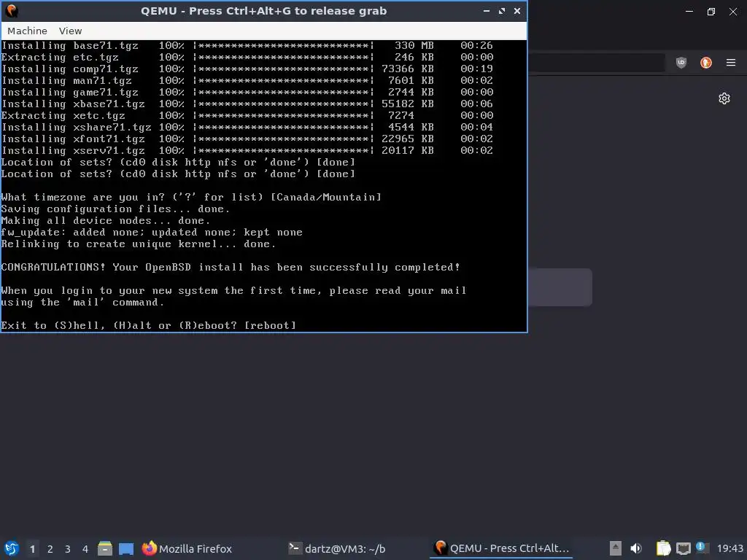Screen dimensions: 747x560
Task: Maximize the QEMU window
Action: point(502,11)
